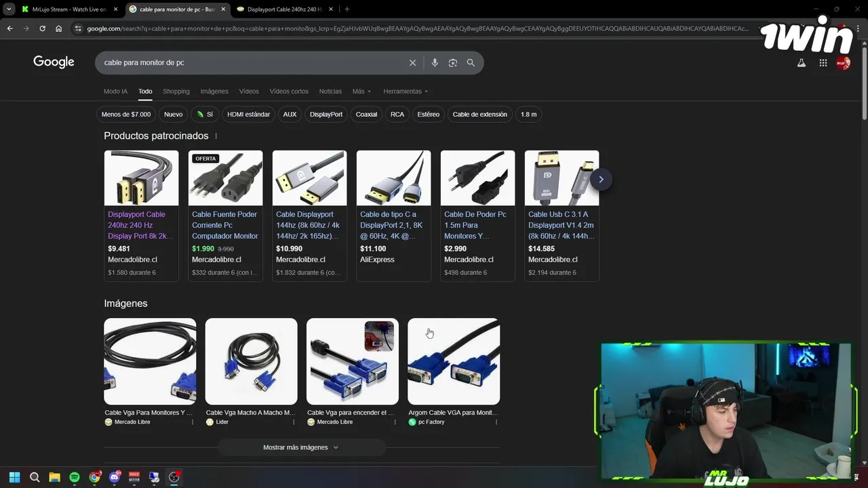Open Displayport Cable 240hz product link

140,225
